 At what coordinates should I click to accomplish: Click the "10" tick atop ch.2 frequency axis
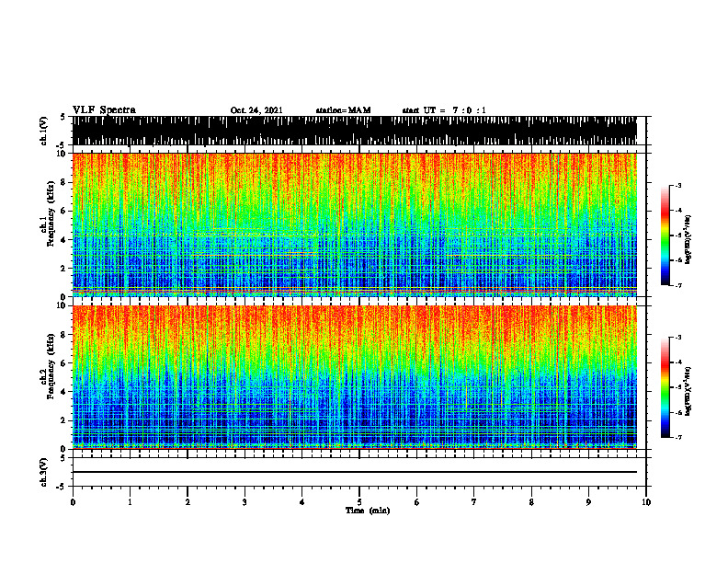pos(62,305)
